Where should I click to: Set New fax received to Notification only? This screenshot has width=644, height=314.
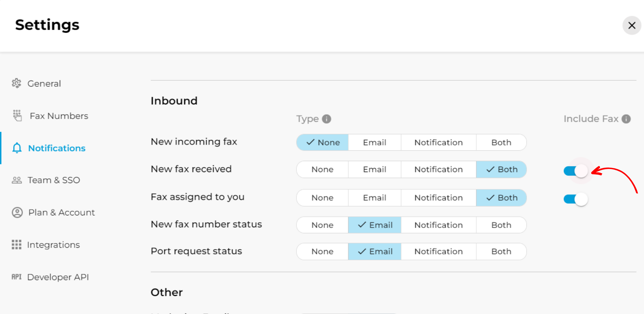coord(439,169)
